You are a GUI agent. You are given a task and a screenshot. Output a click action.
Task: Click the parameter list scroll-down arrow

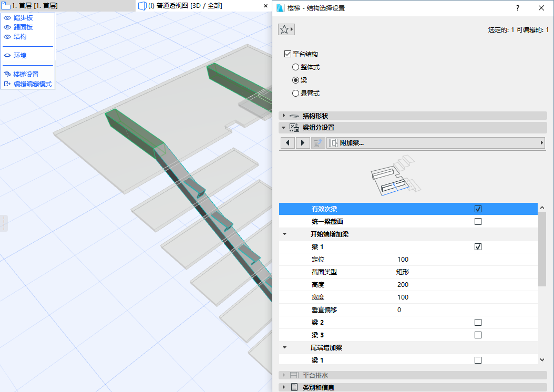542,360
